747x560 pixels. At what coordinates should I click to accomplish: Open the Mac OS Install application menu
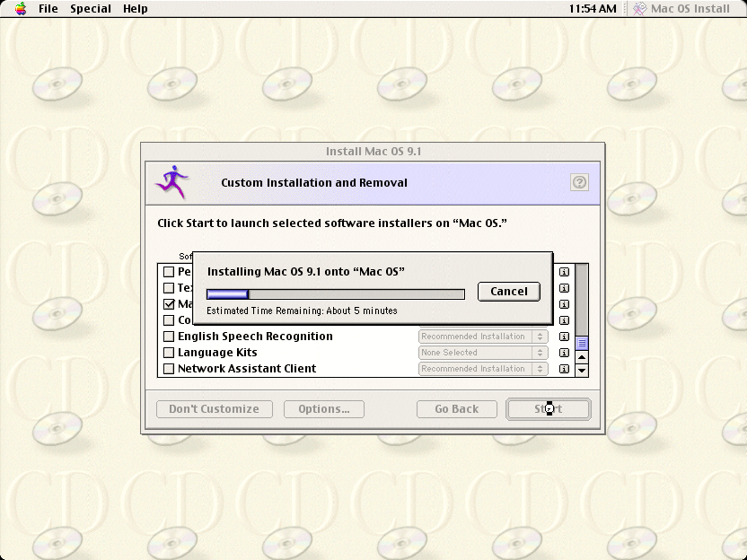click(681, 9)
